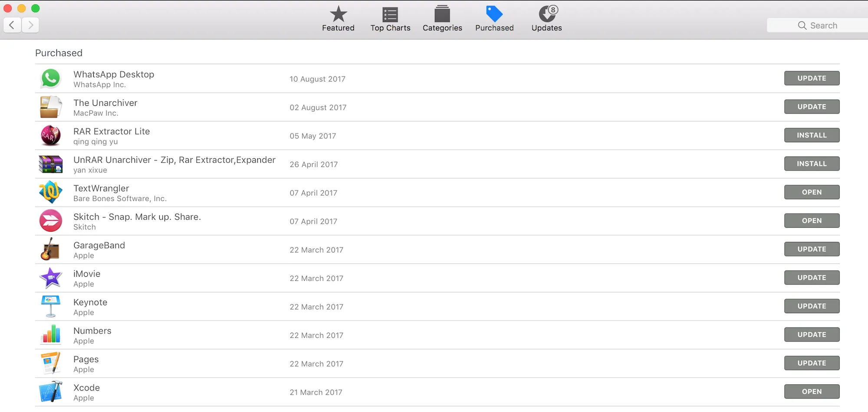Click developer name qing qing yu
This screenshot has width=868, height=412.
95,142
